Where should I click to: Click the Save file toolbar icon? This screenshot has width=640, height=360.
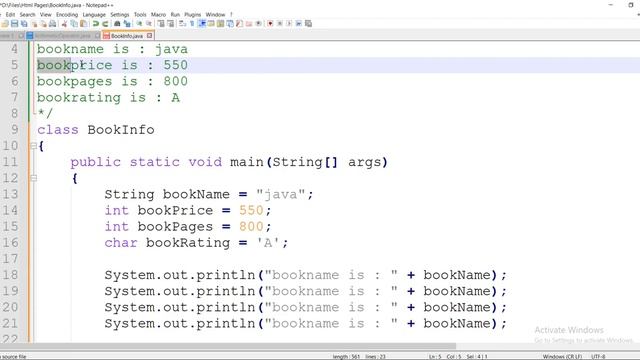point(14,24)
